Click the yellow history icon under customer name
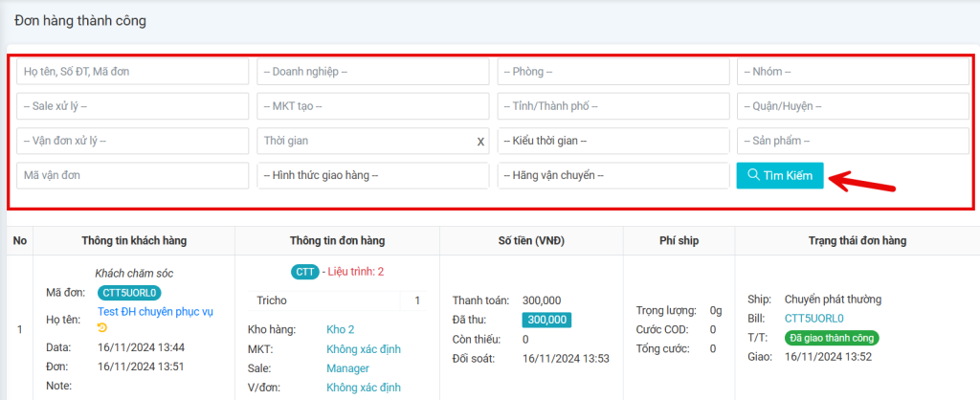Screen dimensions: 980x400 102,327
